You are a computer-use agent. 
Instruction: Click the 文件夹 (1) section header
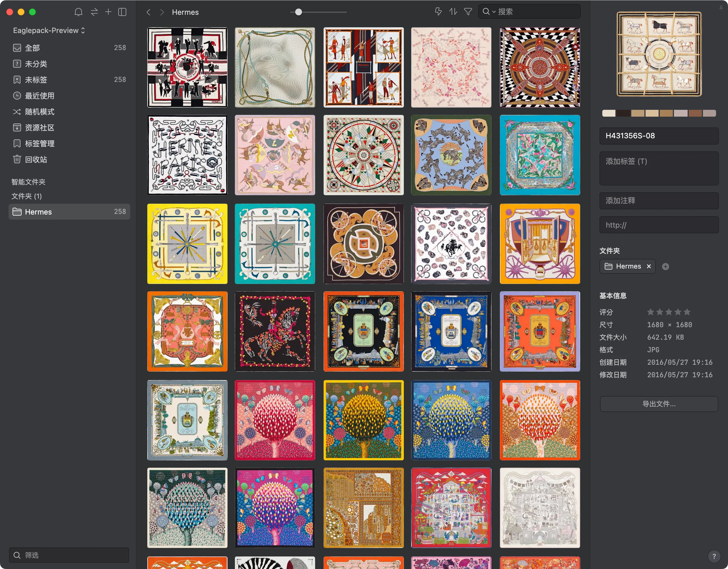click(27, 196)
